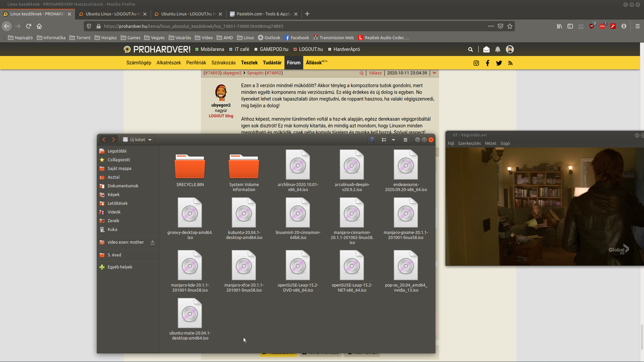Image resolution: width=644 pixels, height=362 pixels.
Task: Open Firefox library icon in toolbar
Action: pos(559,26)
